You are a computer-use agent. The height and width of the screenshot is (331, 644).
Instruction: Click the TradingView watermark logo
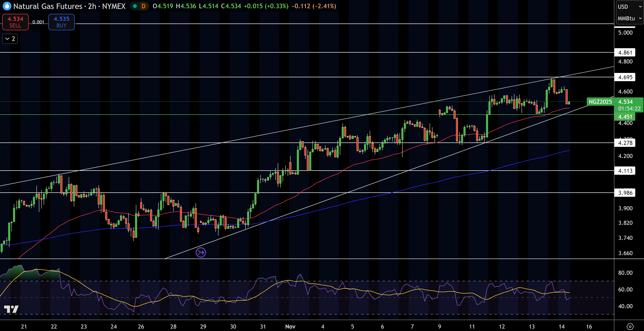[11, 309]
